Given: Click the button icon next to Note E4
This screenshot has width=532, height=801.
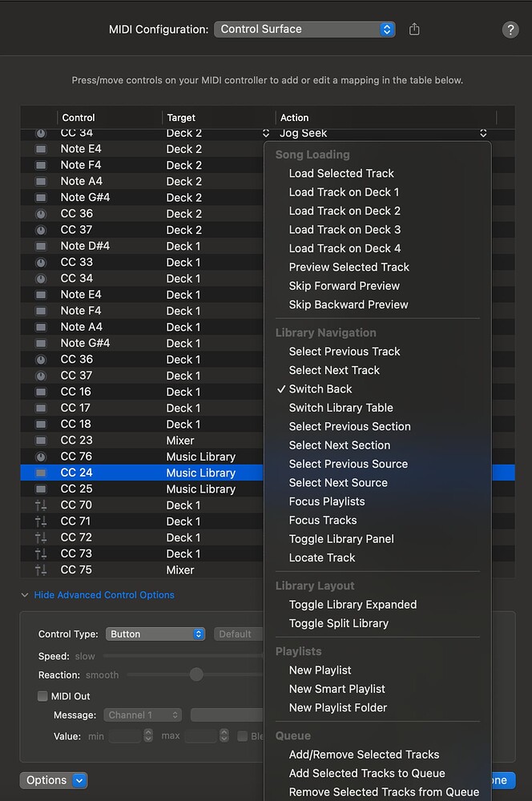Looking at the screenshot, I should (x=40, y=149).
